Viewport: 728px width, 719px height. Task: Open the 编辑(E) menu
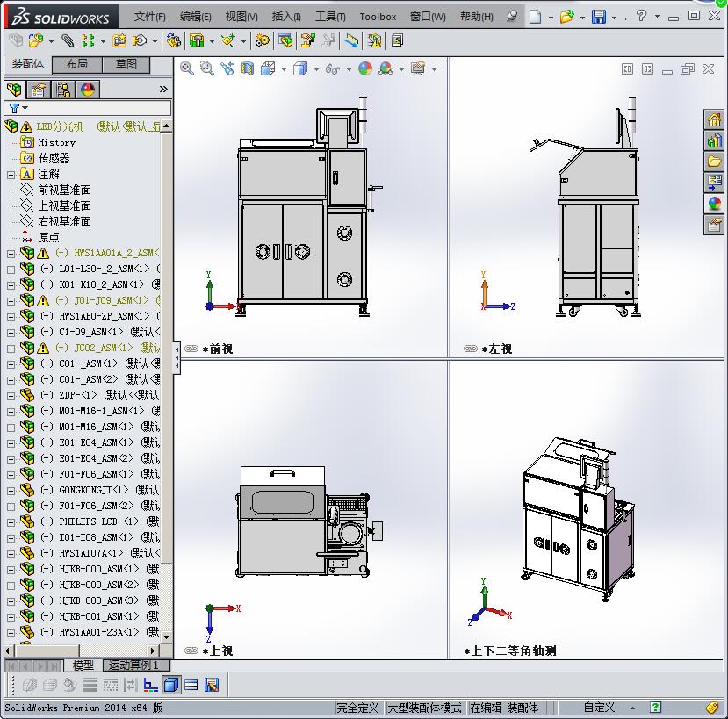[196, 17]
